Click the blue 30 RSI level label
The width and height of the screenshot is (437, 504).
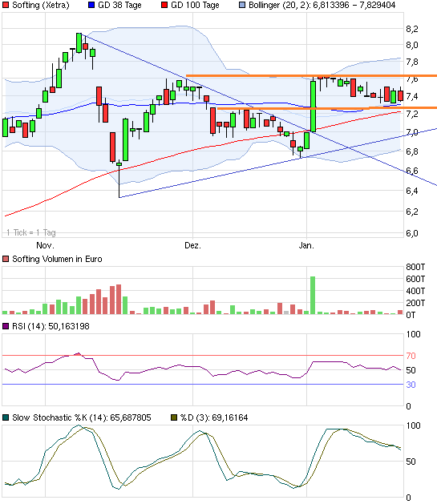(411, 385)
